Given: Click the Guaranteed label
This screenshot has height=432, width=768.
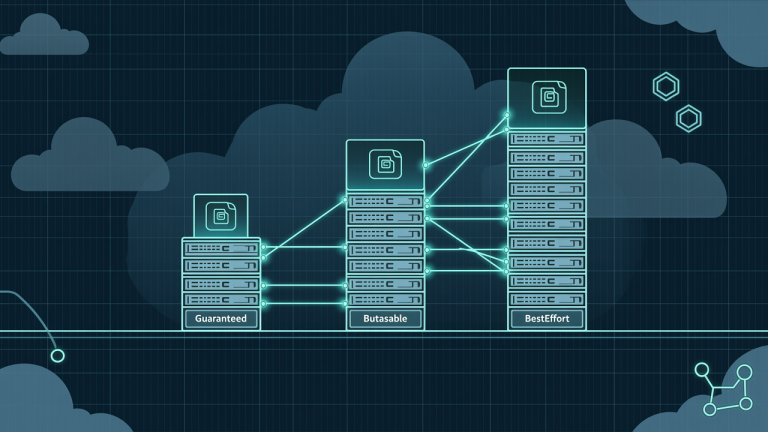Looking at the screenshot, I should click(x=221, y=318).
